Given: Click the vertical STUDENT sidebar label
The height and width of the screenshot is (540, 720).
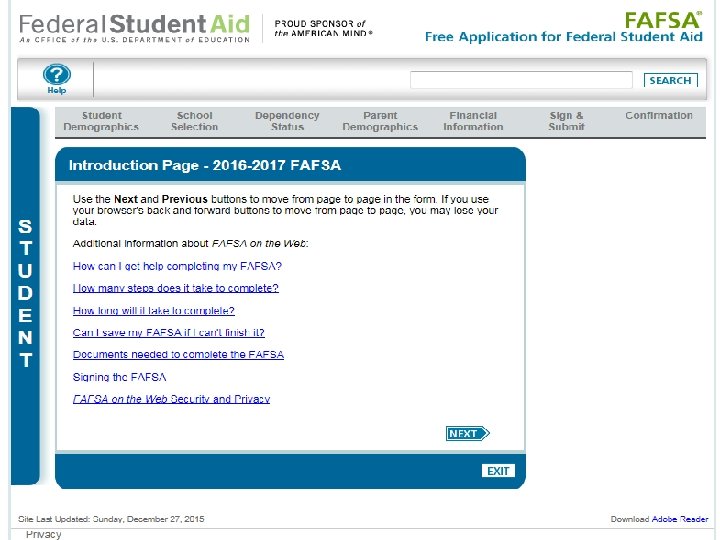Looking at the screenshot, I should click(x=25, y=294).
